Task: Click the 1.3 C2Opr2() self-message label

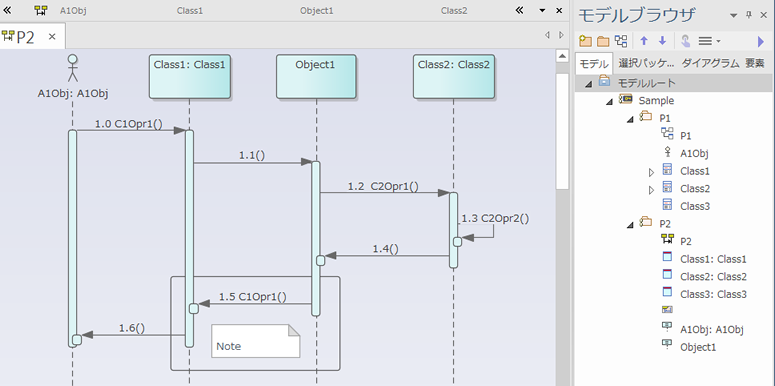Action: click(495, 218)
